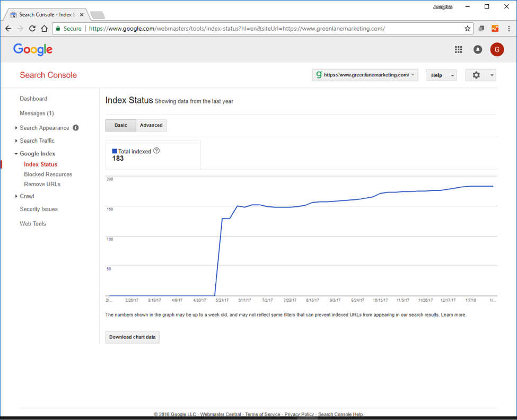The image size is (517, 420).
Task: Click the Total indexed value 183
Action: (118, 159)
